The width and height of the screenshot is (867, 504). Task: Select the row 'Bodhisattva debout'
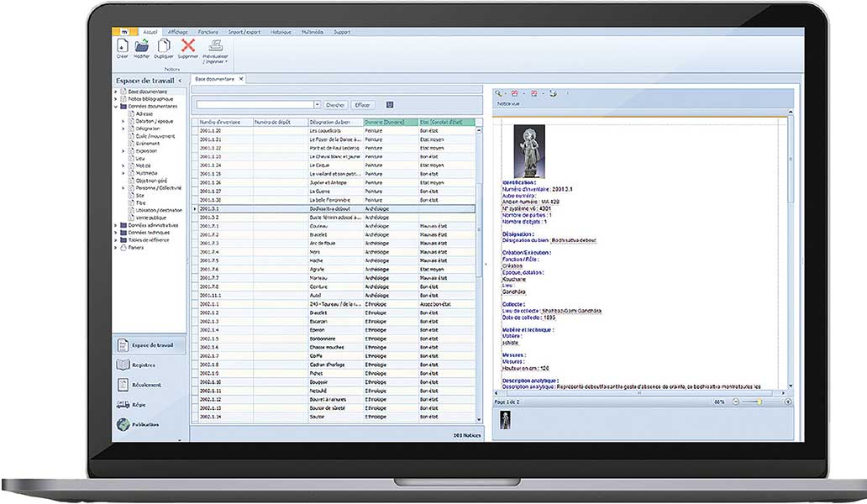tap(334, 209)
